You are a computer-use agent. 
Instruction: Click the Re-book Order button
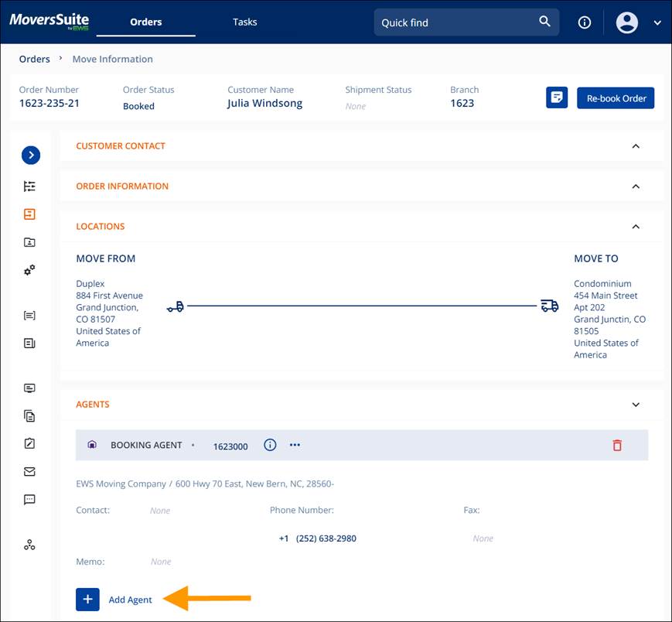pos(616,97)
